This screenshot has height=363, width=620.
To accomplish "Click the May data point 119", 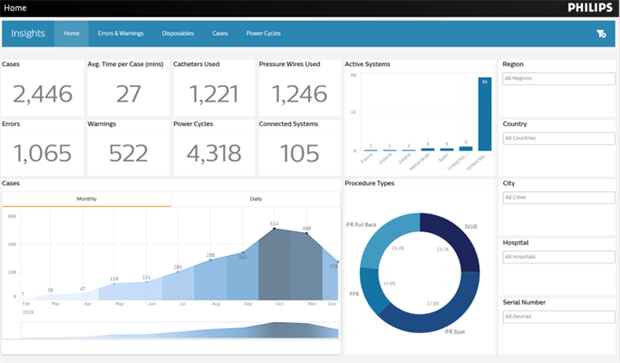I will click(114, 283).
